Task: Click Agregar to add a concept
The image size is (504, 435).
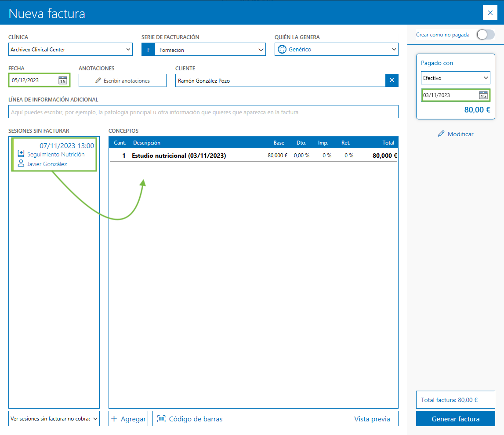Action: click(x=128, y=419)
